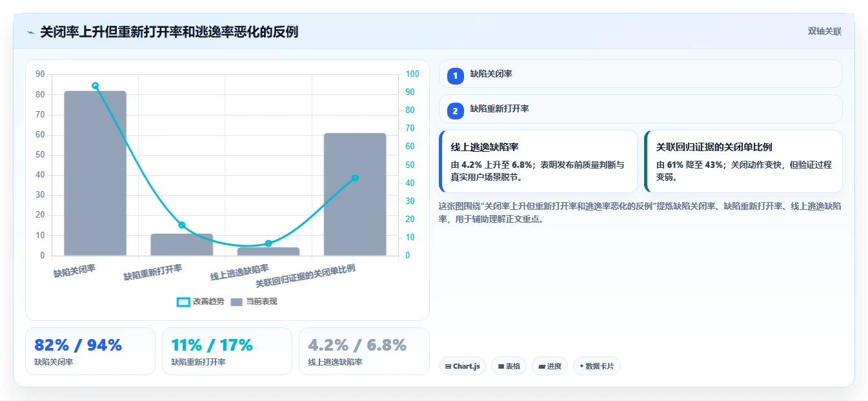This screenshot has width=868, height=401.
Task: Select the 缺陷重新打开率 bar in chart
Action: (x=182, y=245)
